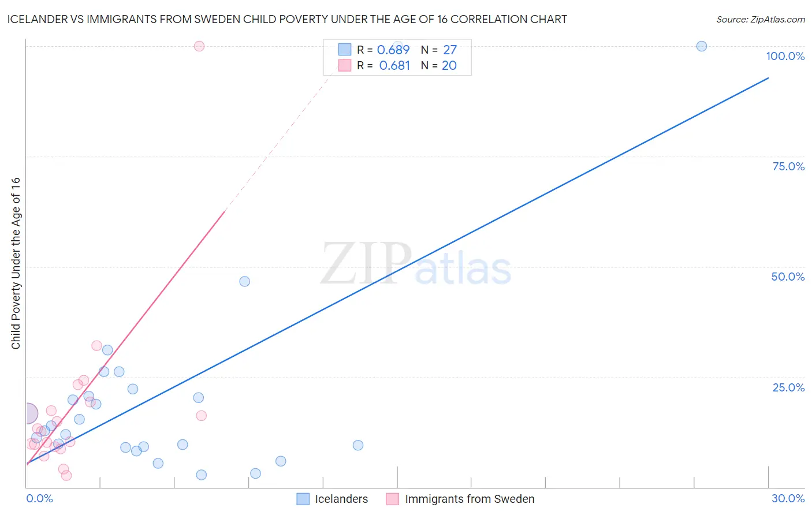Click the pink data point at 100% top
The width and height of the screenshot is (812, 515).
tap(199, 46)
